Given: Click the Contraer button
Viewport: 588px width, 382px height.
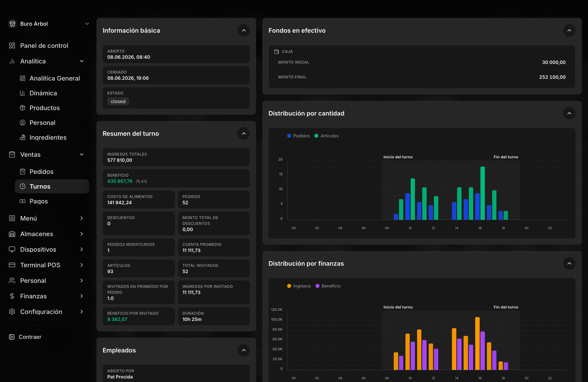Looking at the screenshot, I should [25, 337].
